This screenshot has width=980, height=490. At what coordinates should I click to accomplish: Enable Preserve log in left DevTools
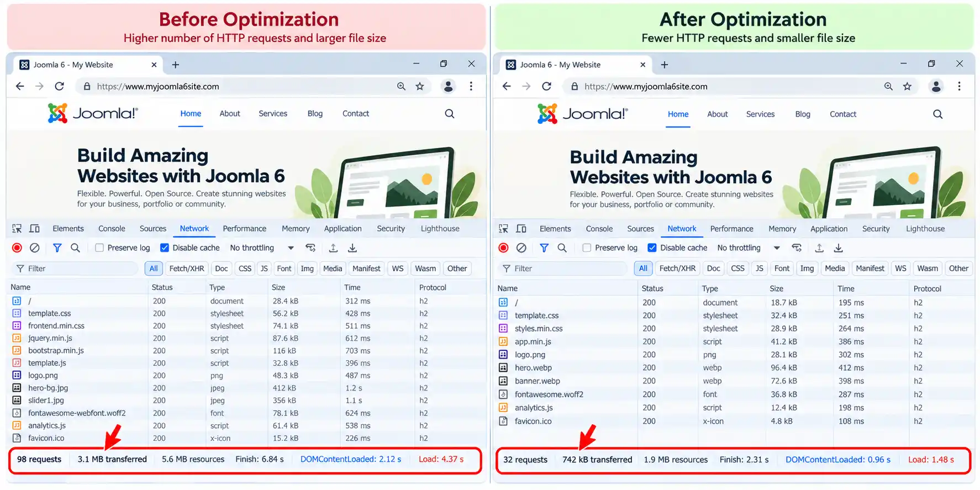pos(99,247)
